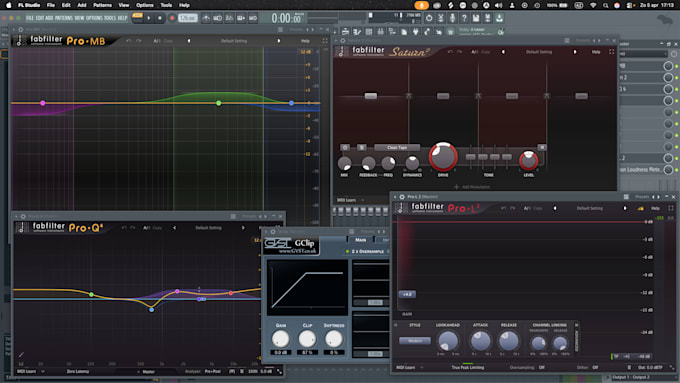Go to the previous preset in Pro-MB
This screenshot has width=680, height=383.
pyautogui.click(x=189, y=41)
